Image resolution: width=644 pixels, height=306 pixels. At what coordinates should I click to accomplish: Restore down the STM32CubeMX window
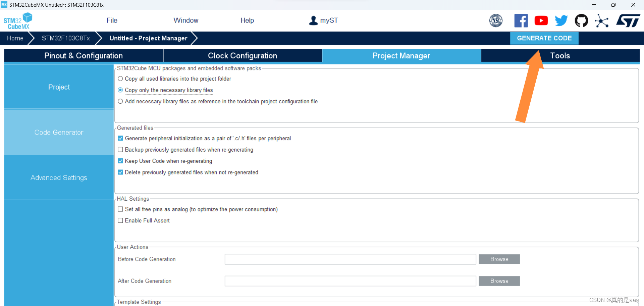[613, 5]
